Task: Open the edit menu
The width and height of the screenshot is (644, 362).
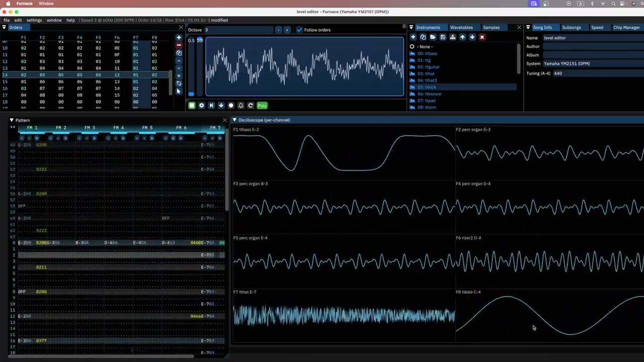Action: pos(18,20)
